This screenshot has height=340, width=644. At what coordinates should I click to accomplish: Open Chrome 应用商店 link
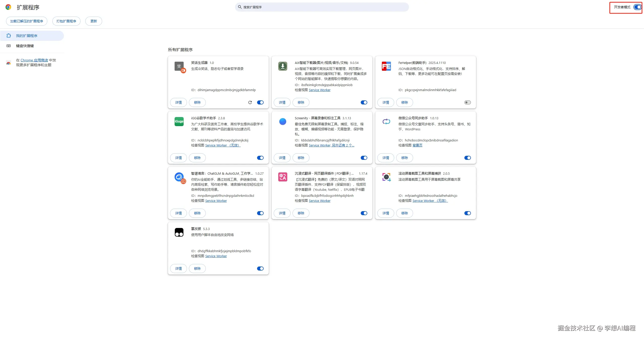34,60
